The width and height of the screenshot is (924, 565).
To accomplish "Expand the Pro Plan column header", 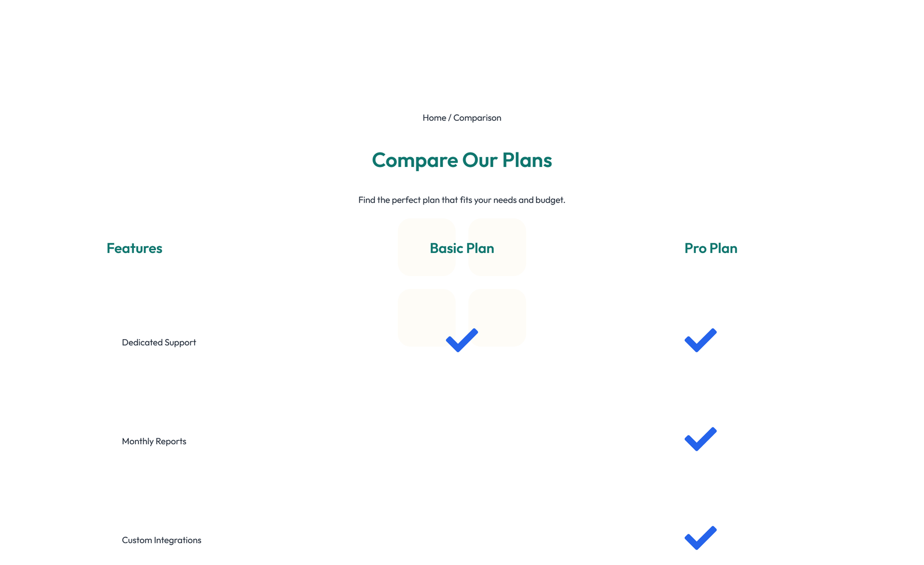I will click(710, 248).
